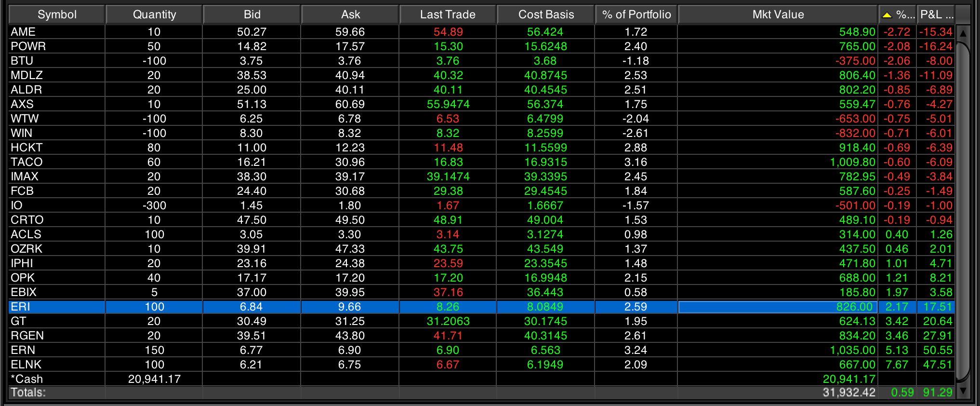Viewport: 980px width, 406px height.
Task: Select the ELNK symbol cell
Action: (57, 365)
